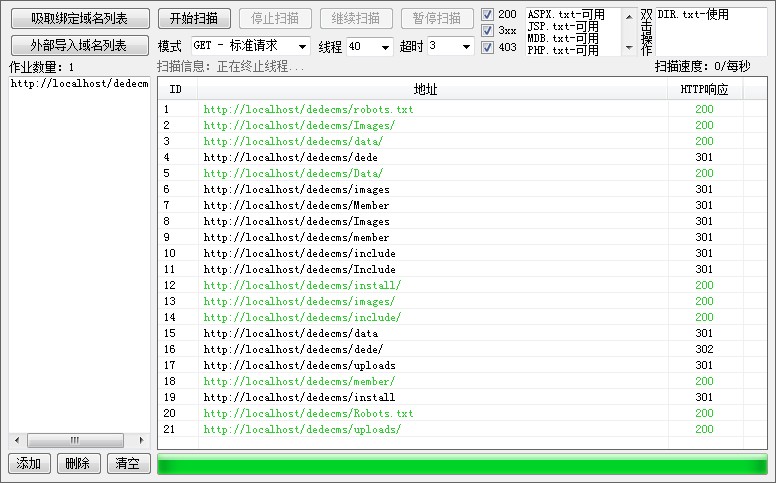Start scanning with 开始扫描
Screen dimensions: 776x483
tap(194, 19)
